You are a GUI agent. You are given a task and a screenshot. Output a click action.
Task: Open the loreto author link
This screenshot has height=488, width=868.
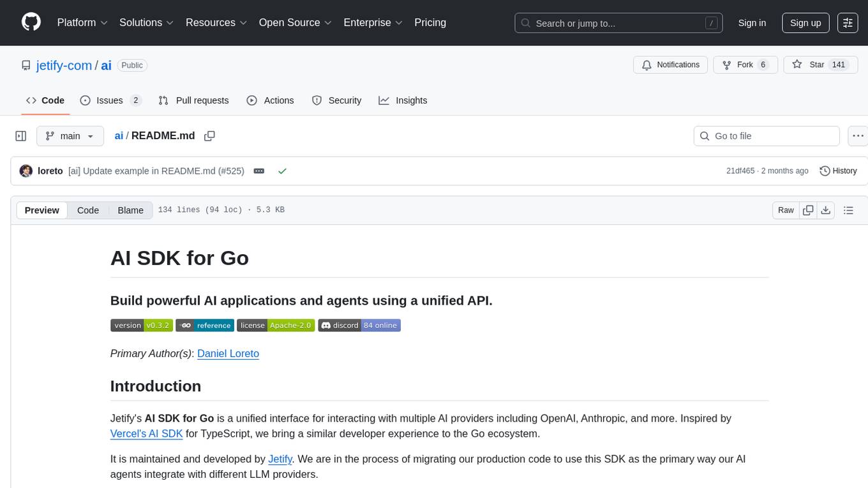click(50, 171)
